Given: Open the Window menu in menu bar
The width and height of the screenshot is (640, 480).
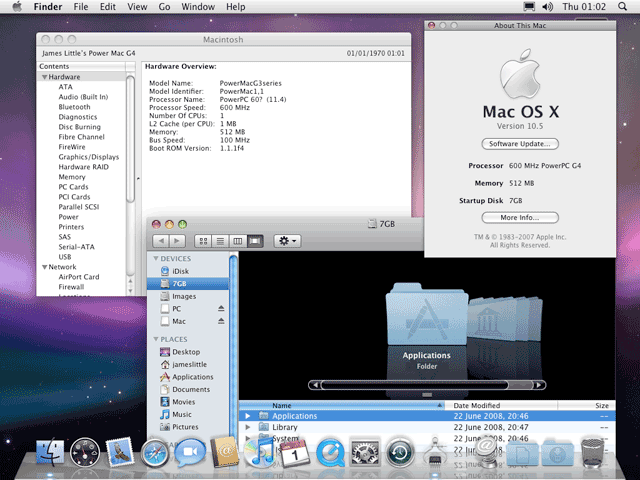Looking at the screenshot, I should click(197, 7).
